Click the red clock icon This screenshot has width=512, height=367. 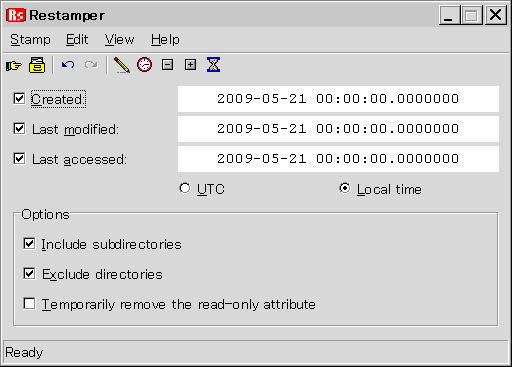144,65
